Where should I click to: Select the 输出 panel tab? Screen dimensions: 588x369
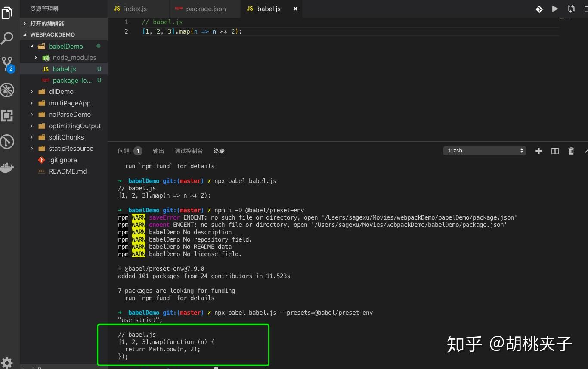158,151
